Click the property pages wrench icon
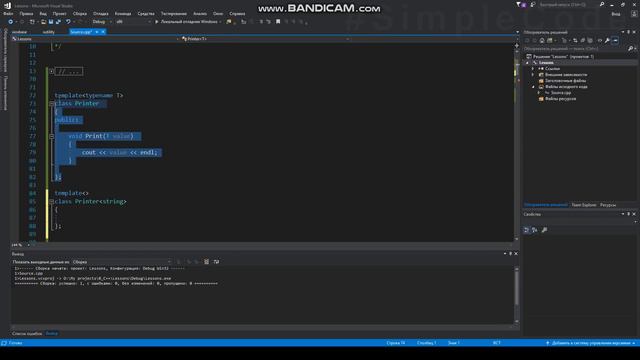640x360 pixels. coord(544,230)
